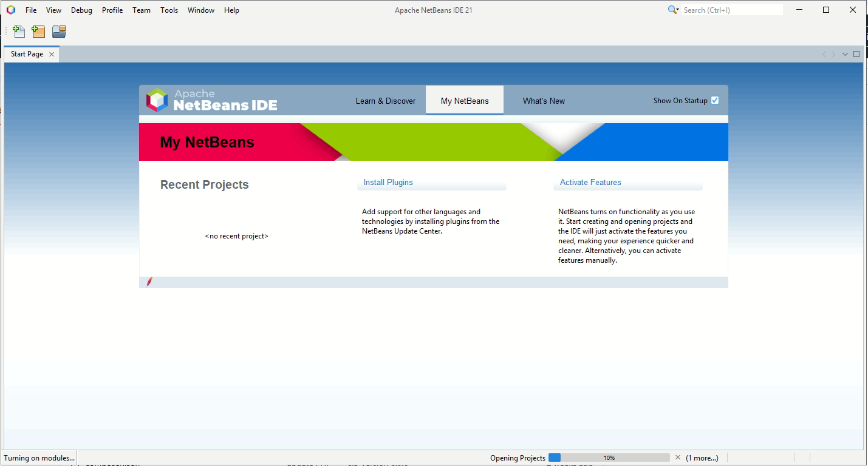
Task: Open the Window menu
Action: [x=201, y=10]
